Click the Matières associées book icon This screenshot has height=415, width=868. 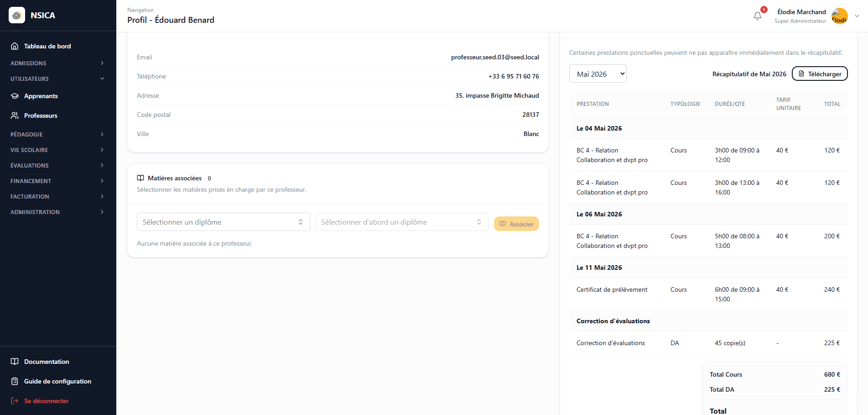coord(140,178)
